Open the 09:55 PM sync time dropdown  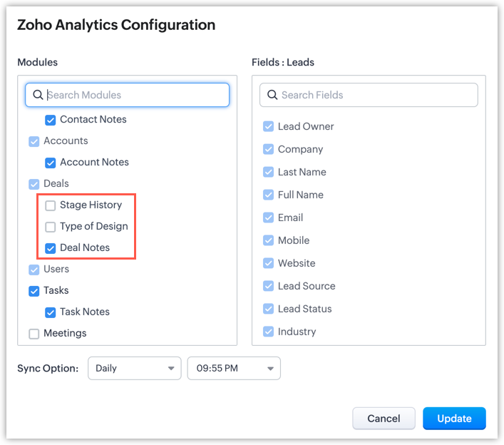click(234, 369)
